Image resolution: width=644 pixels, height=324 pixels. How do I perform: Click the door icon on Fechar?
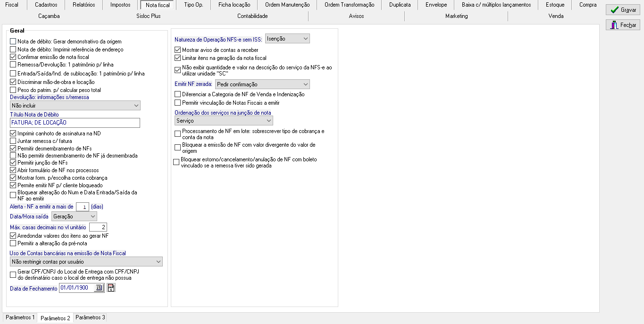(x=614, y=25)
